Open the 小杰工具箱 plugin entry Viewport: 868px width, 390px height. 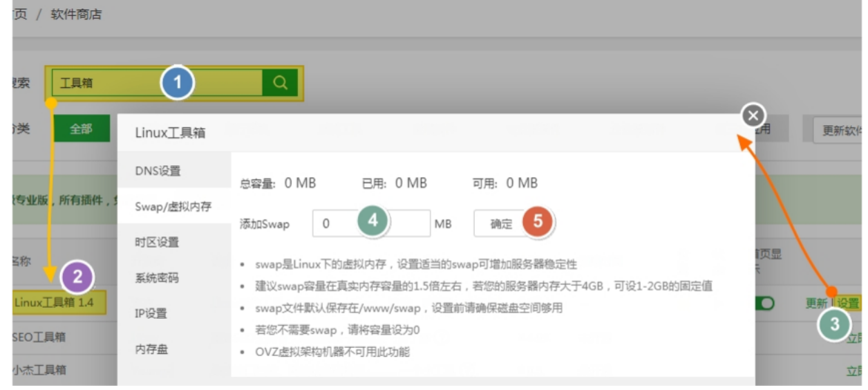pos(39,370)
